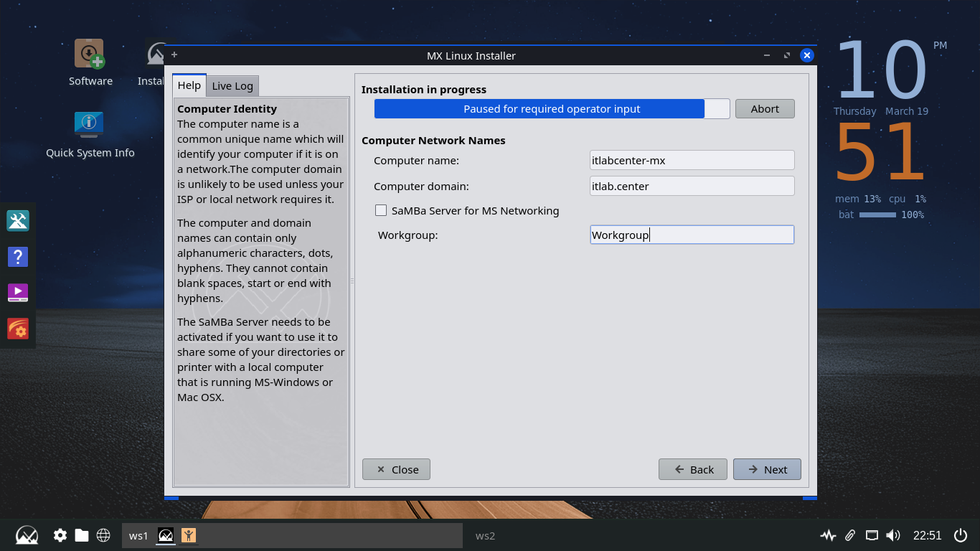Screen dimensions: 980x551
Task: Open Quick System Info desktop icon
Action: click(x=90, y=126)
